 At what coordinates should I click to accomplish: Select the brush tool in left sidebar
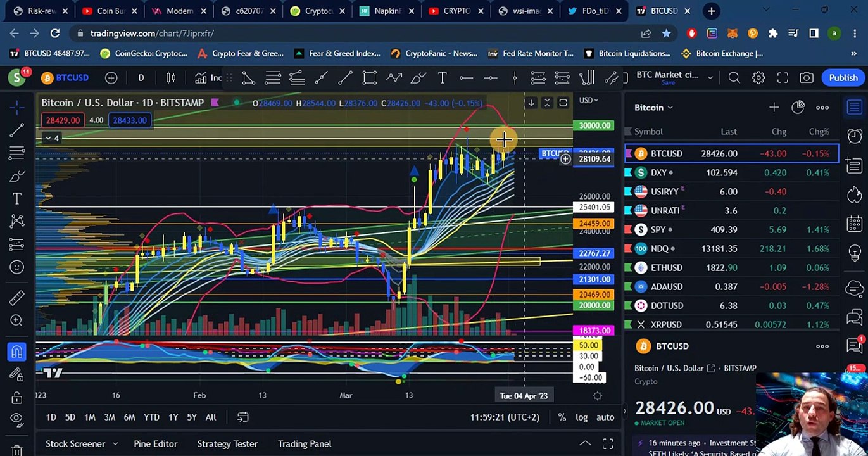point(17,175)
